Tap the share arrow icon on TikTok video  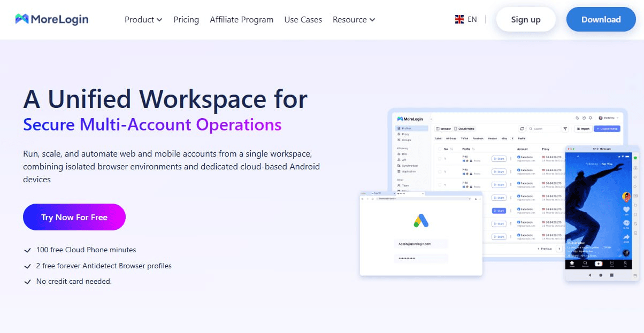pyautogui.click(x=626, y=237)
